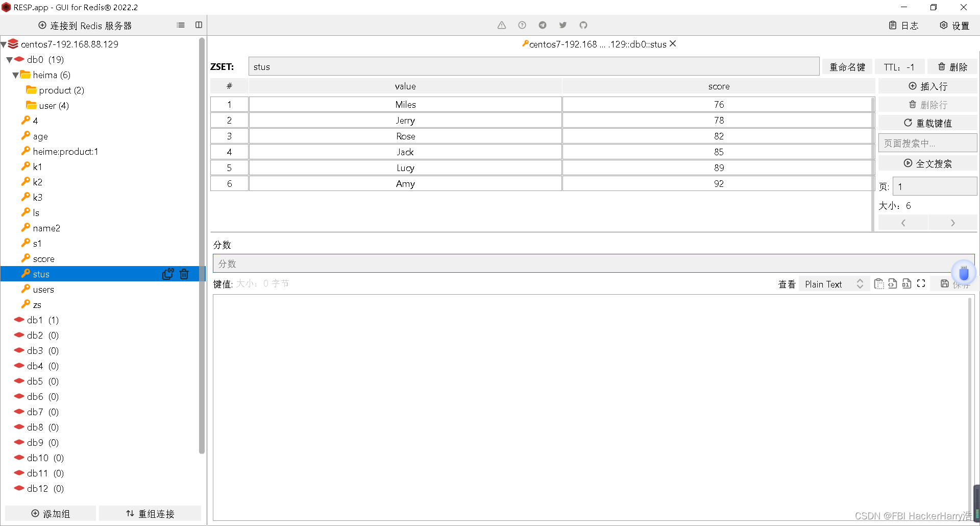Open db1 (1) database
The width and height of the screenshot is (980, 526).
[x=43, y=320]
